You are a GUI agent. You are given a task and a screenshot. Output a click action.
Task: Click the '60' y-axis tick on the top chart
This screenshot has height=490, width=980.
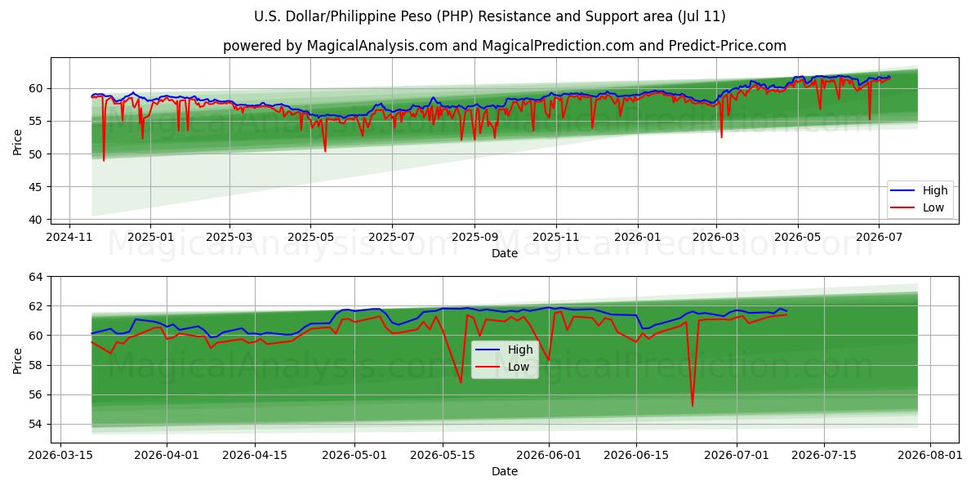click(x=37, y=88)
